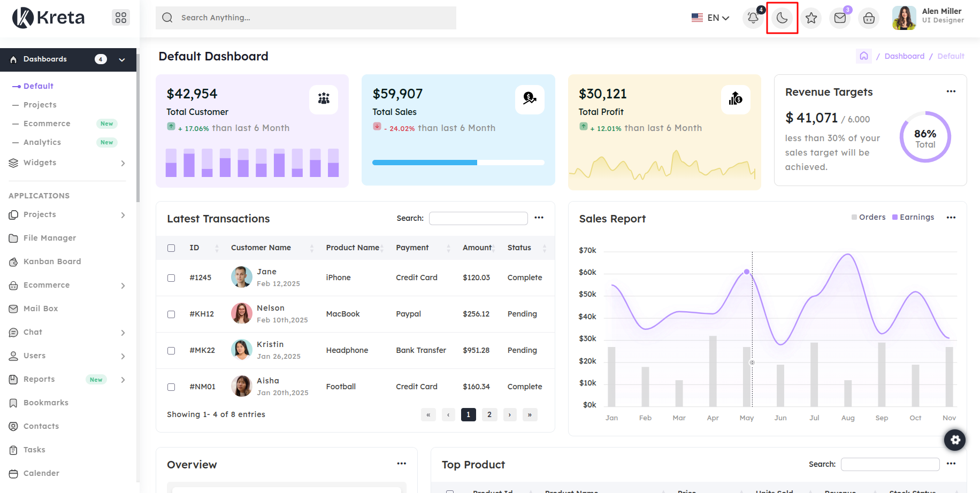Click the Total Sales progress bar
The height and width of the screenshot is (493, 980).
coord(458,163)
